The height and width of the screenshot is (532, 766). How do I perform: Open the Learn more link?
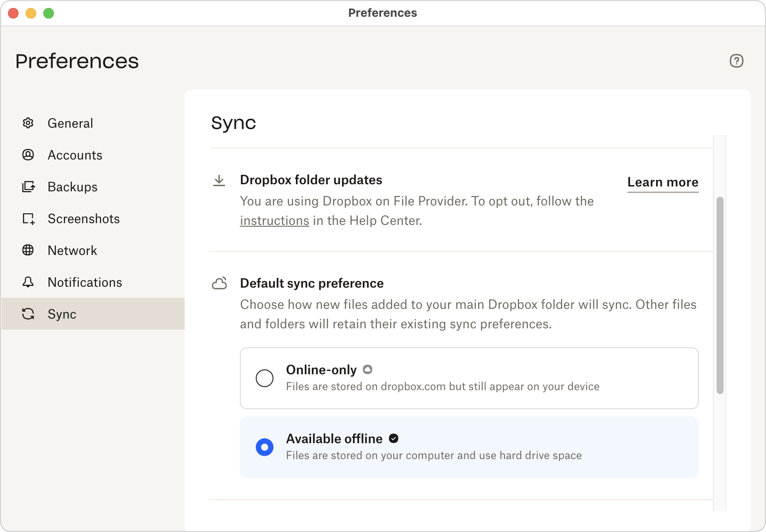[663, 182]
